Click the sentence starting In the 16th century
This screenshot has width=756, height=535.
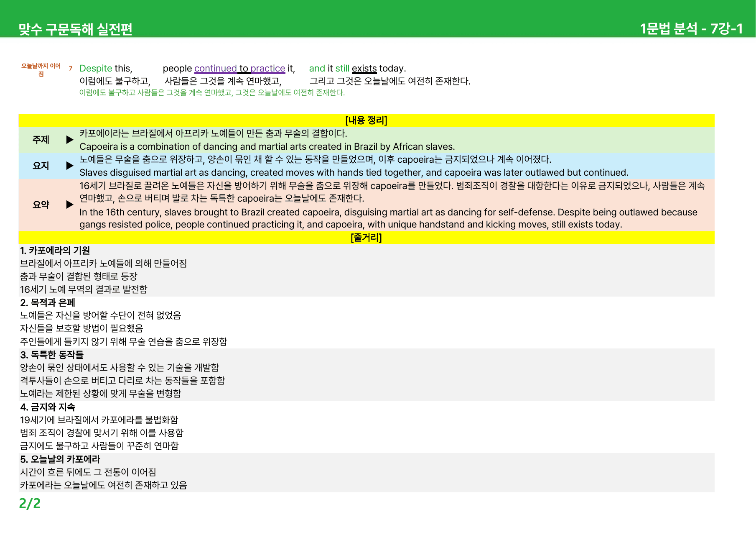(x=388, y=218)
